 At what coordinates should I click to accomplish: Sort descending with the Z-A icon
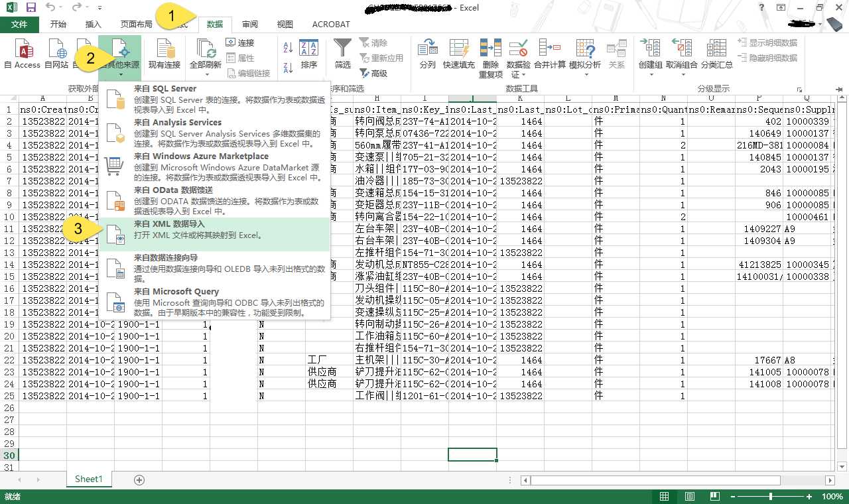click(288, 68)
